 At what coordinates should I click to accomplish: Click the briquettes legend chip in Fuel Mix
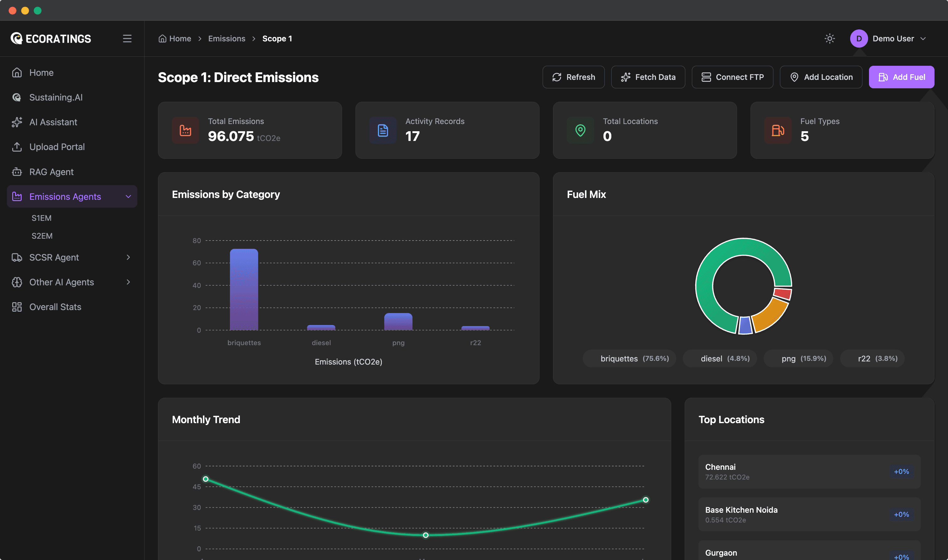pos(629,359)
